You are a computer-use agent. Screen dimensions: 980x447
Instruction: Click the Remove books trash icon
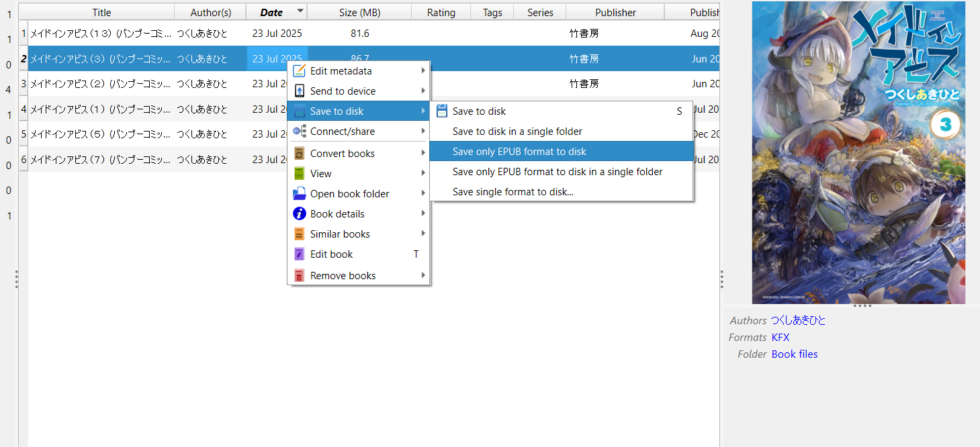[300, 275]
